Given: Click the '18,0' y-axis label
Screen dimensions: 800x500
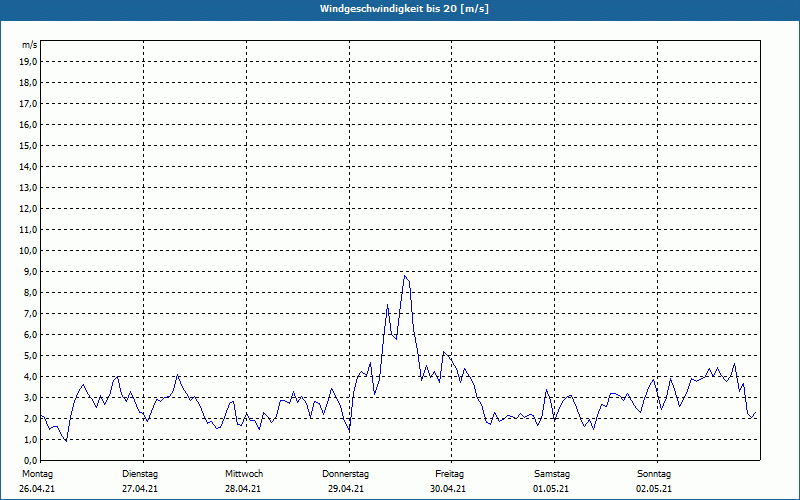Looking at the screenshot, I should click(x=29, y=83).
